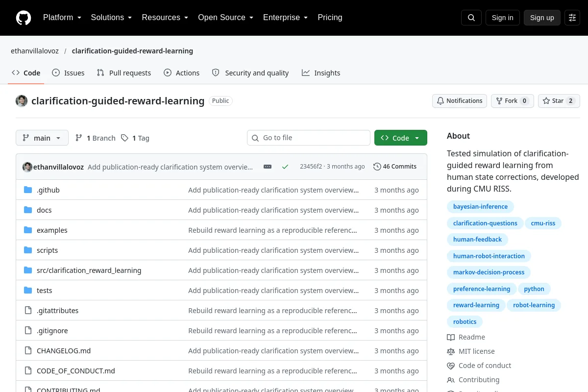View the Insights tab

click(x=321, y=73)
